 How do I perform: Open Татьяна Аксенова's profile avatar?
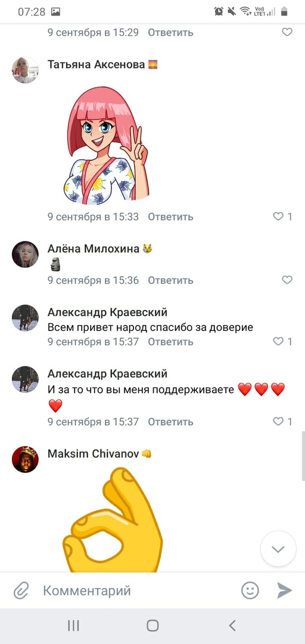(x=25, y=70)
